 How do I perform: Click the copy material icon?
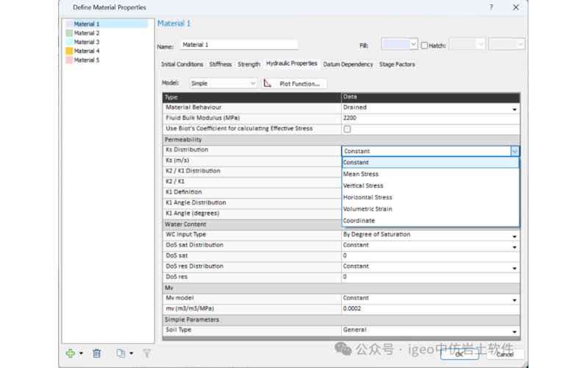tap(120, 353)
